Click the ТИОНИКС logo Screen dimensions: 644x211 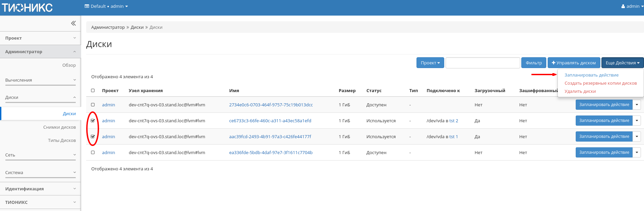click(27, 7)
